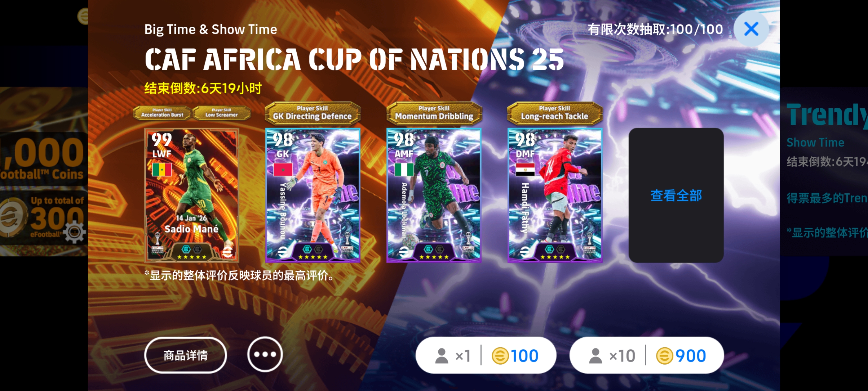This screenshot has height=391, width=868.
Task: Close the CAF Africa Cup banner dialog
Action: [x=751, y=29]
